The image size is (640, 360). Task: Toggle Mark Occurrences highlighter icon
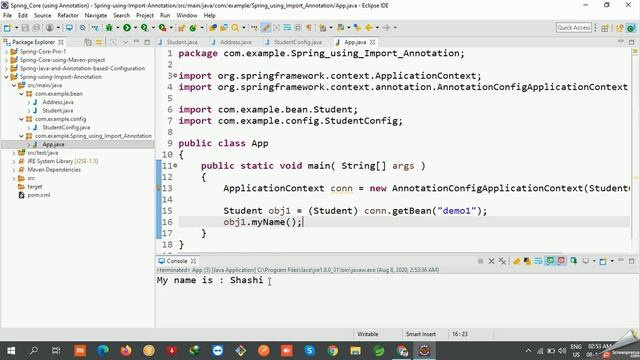(266, 28)
